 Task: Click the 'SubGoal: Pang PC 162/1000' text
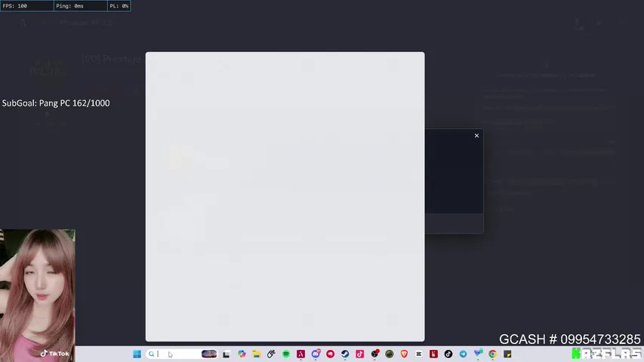tap(56, 103)
